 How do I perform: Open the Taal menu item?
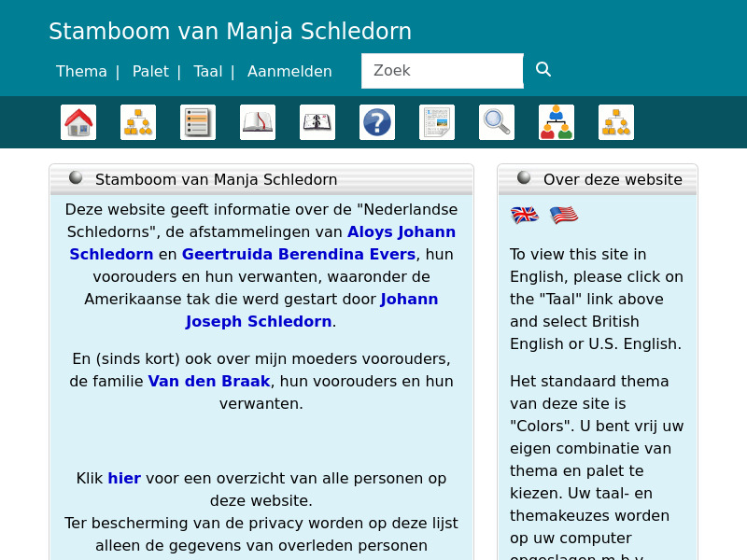pos(208,71)
